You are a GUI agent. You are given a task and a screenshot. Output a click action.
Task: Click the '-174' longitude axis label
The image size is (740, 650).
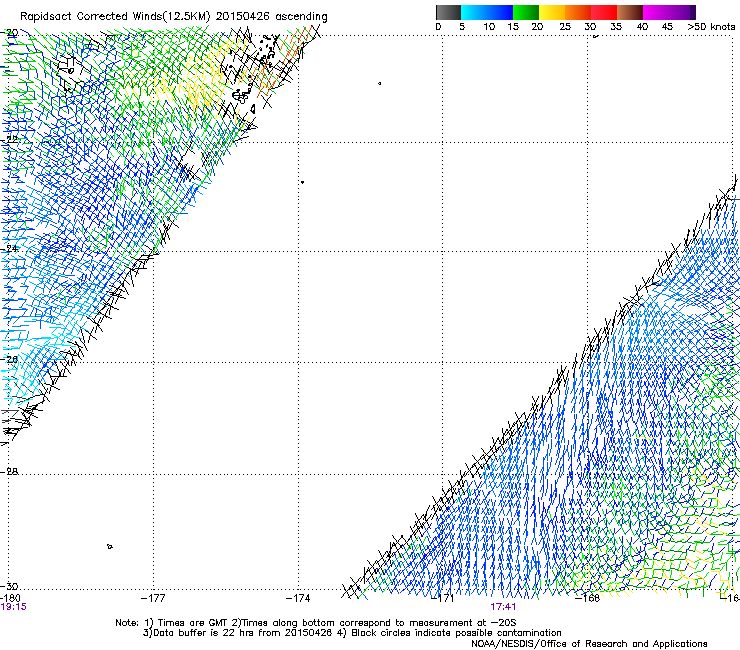point(298,598)
